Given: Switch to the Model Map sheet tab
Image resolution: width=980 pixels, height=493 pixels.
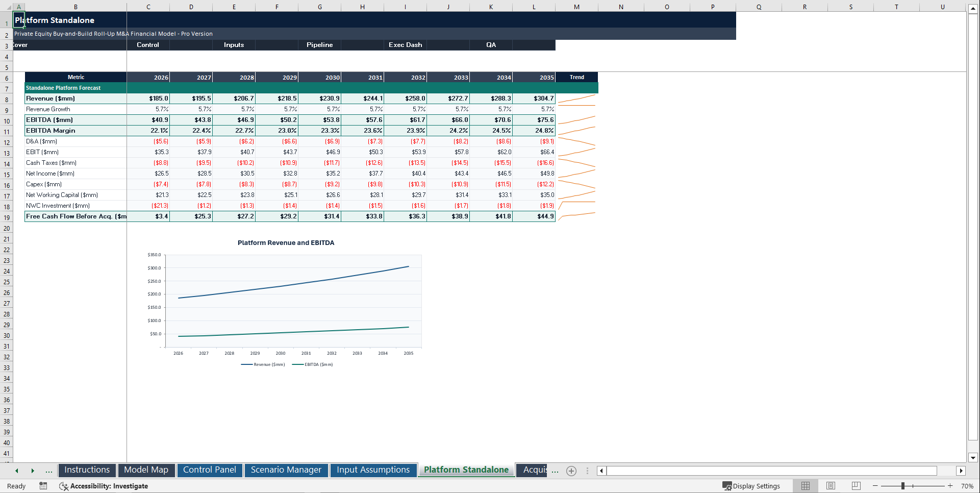Looking at the screenshot, I should pos(146,470).
